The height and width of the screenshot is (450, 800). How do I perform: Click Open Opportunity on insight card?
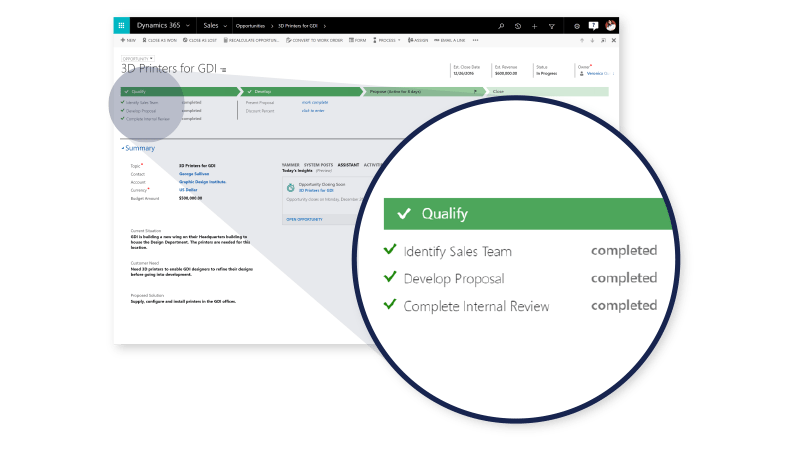pos(304,219)
